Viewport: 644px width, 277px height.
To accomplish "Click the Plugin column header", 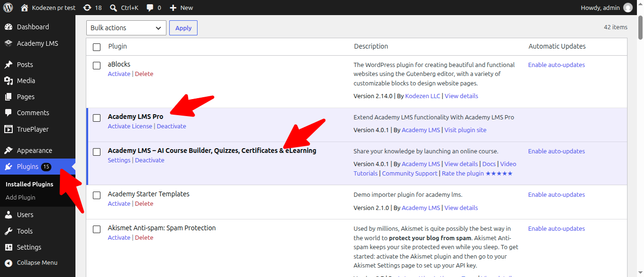I will [117, 46].
